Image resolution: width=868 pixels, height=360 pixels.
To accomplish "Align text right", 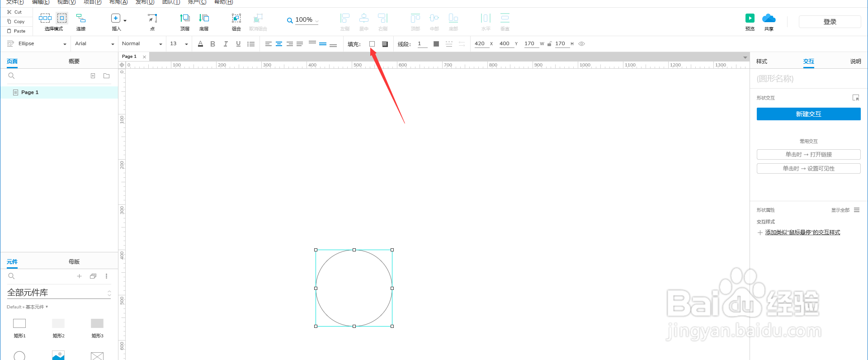I will [289, 44].
